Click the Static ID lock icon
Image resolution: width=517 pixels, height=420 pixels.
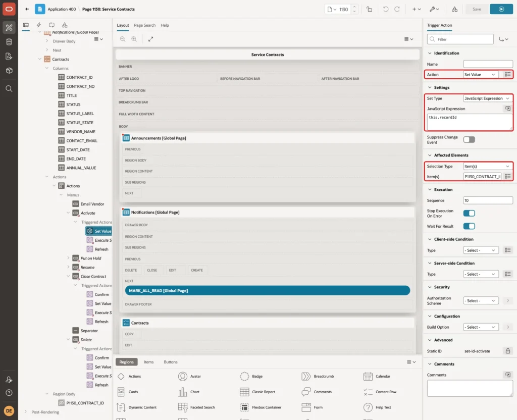508,351
